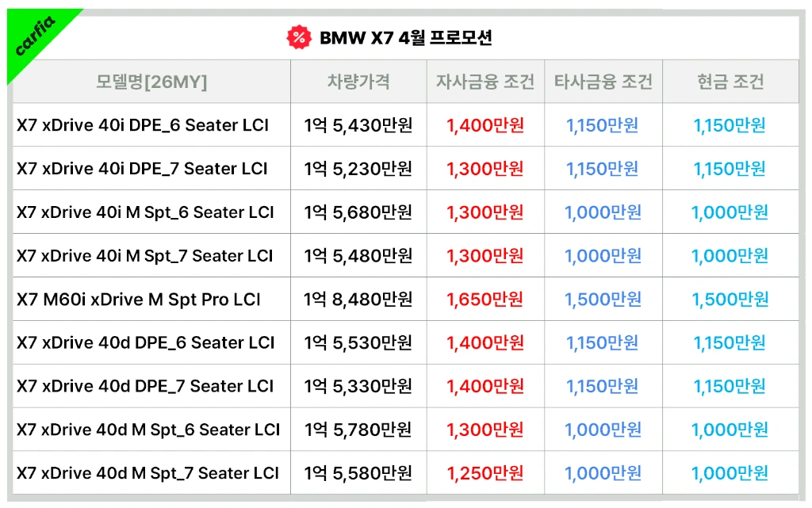
Task: Select 'X7 xDrive 40d DPE_7 Seater LCI' model name
Action: [x=145, y=386]
